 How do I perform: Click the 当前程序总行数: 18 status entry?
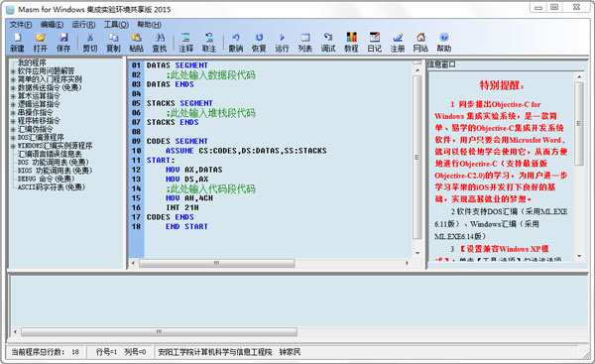[x=46, y=352]
